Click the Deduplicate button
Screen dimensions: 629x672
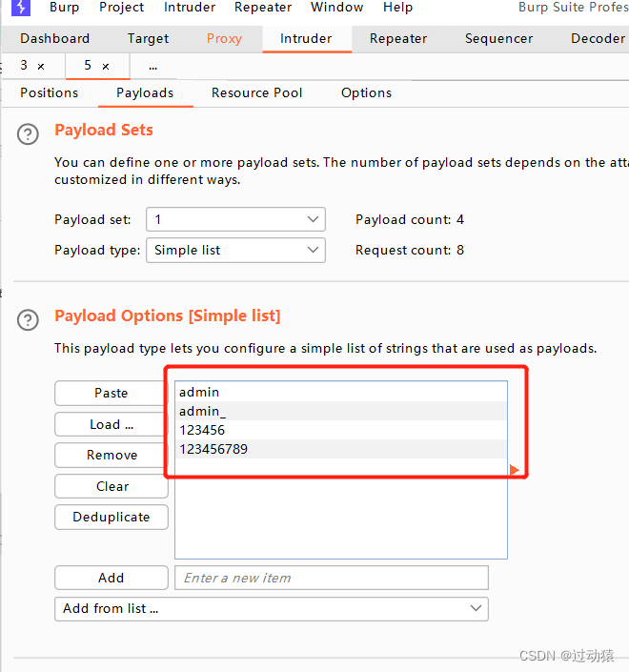point(112,518)
